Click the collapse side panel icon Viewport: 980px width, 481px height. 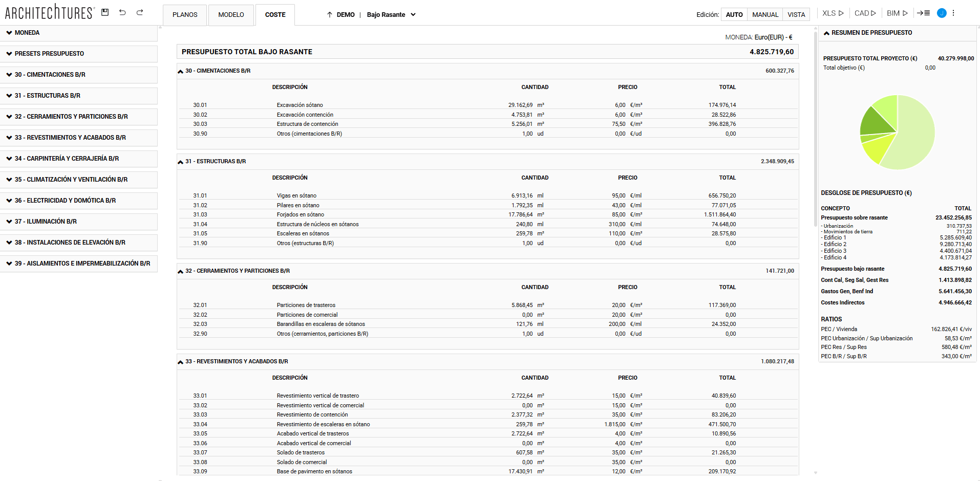point(923,13)
